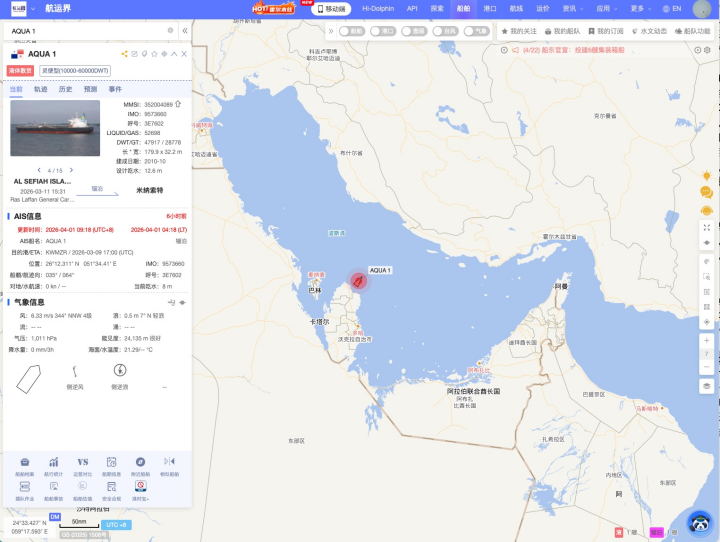Click the share icon in AQUA 1 header
Viewport: 720px width, 542px height.
[123, 54]
